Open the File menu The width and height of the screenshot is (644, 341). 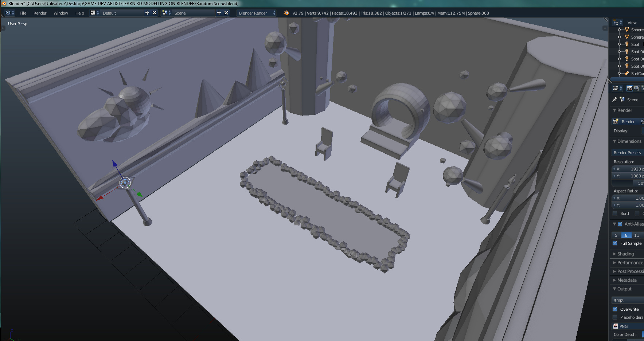click(23, 13)
